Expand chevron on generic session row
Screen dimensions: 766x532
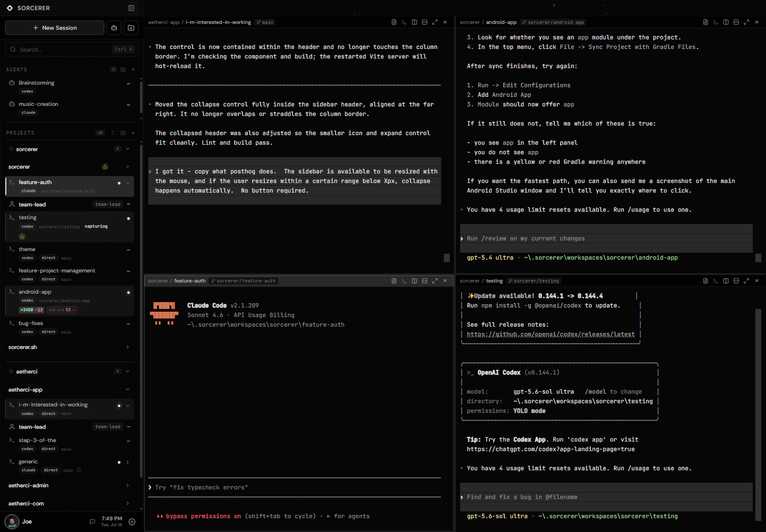pos(128,462)
